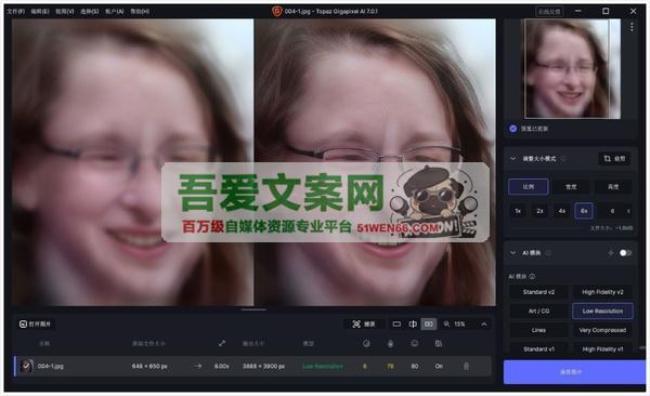Click the scale arrows column header icon

coord(222,343)
